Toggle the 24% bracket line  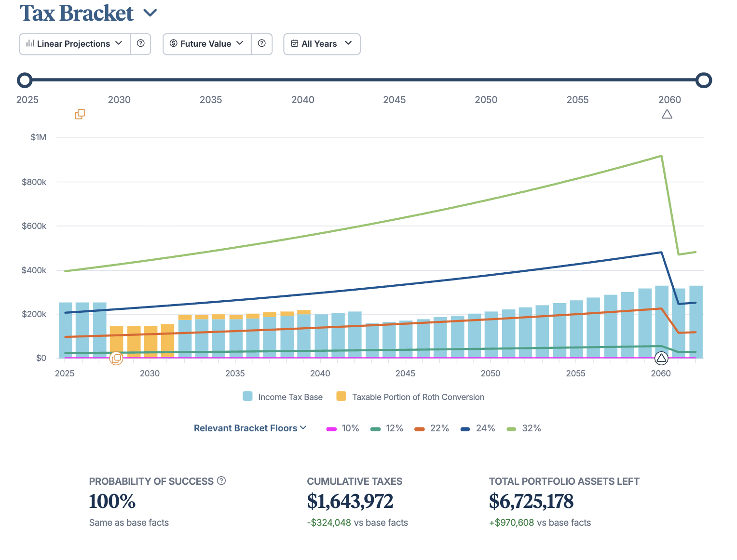(478, 428)
